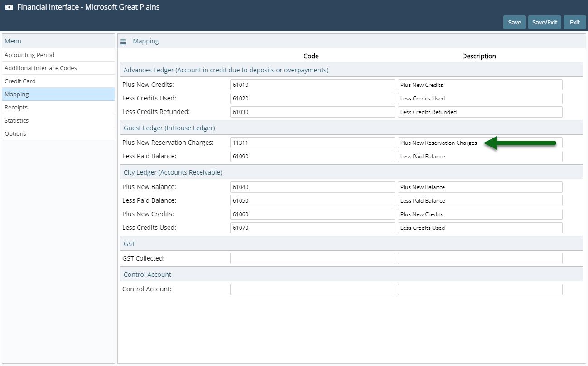Screen dimensions: 588x366
Task: Click the hamburger menu icon beside Mapping
Action: (123, 42)
